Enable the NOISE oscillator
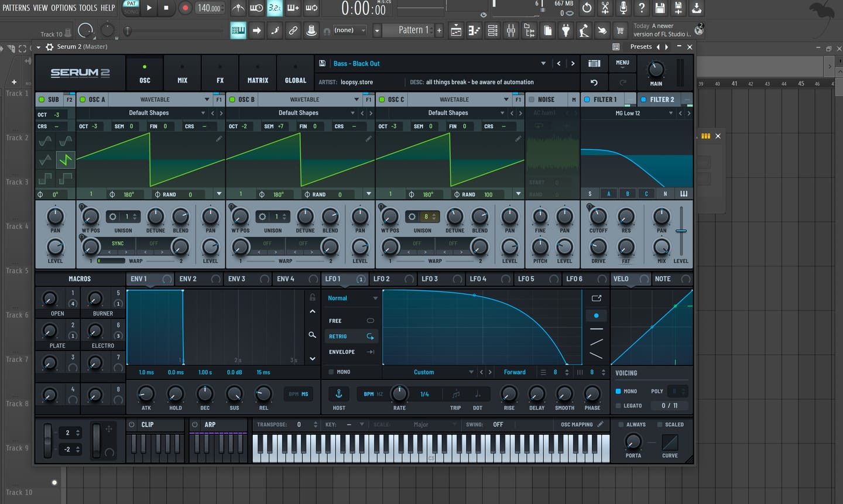 coord(532,100)
